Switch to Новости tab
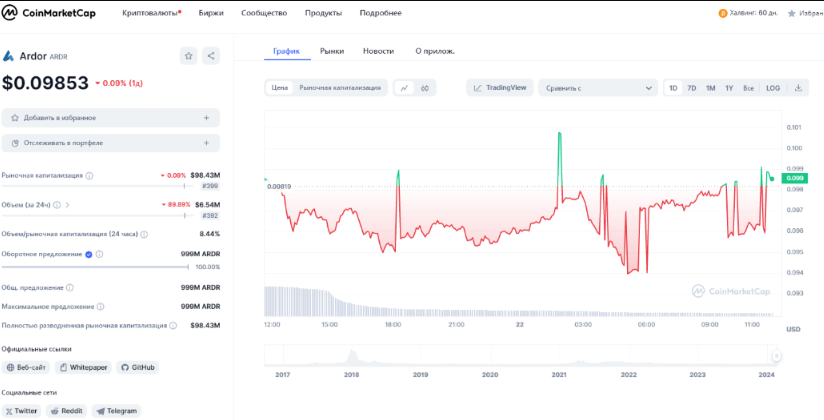This screenshot has width=824, height=420. 378,51
